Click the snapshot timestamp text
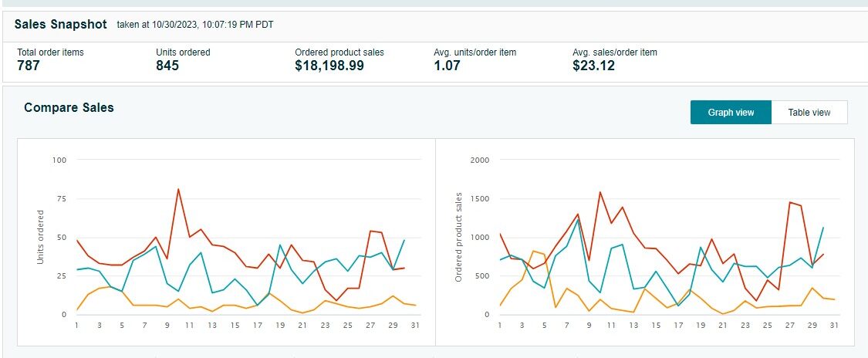 coord(195,25)
